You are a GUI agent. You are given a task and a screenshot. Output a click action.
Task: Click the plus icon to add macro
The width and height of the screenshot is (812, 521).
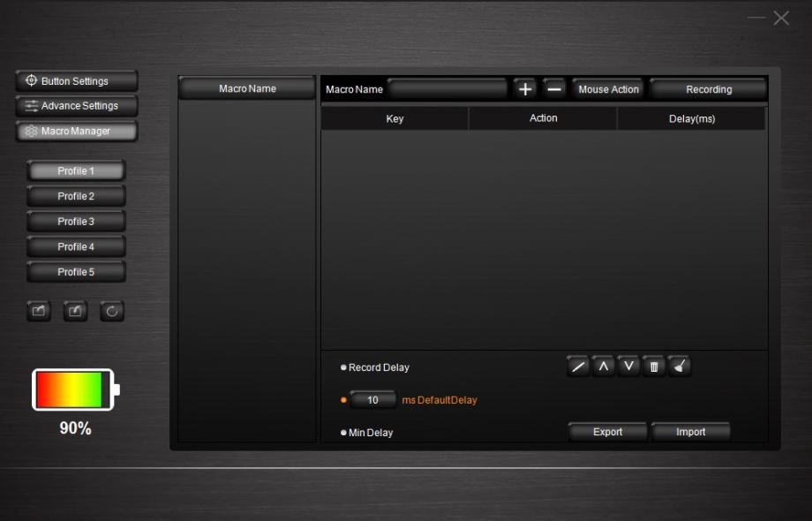click(524, 89)
